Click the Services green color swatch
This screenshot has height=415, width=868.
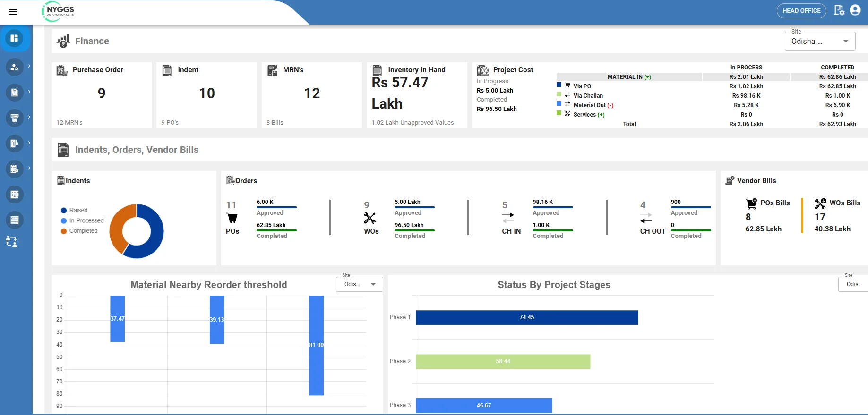(x=559, y=113)
